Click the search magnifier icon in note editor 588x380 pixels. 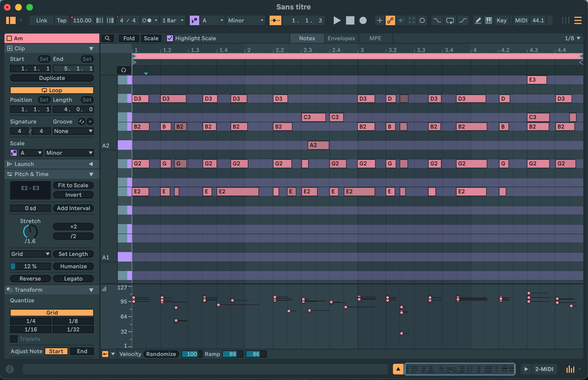click(x=107, y=38)
